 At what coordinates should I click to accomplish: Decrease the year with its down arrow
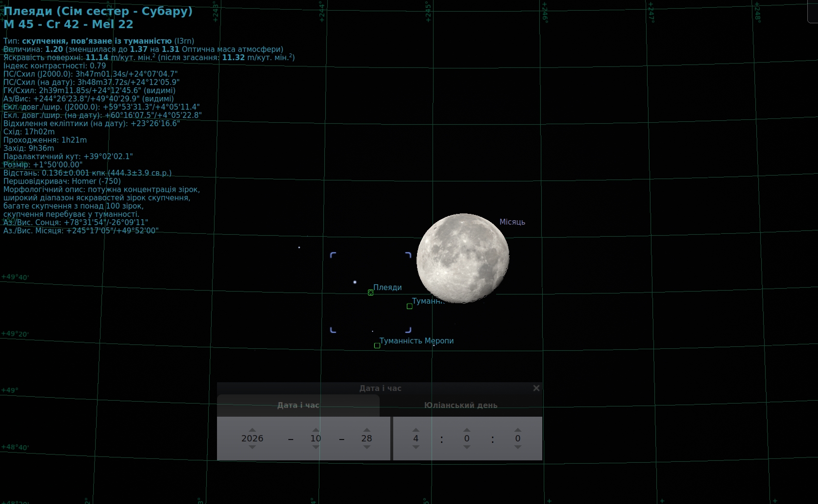pyautogui.click(x=252, y=447)
